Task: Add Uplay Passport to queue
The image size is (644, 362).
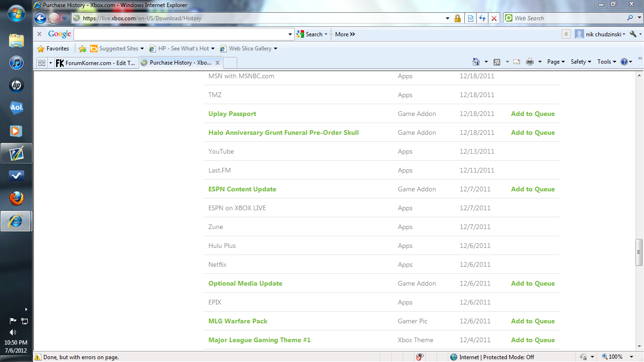Action: pos(533,114)
